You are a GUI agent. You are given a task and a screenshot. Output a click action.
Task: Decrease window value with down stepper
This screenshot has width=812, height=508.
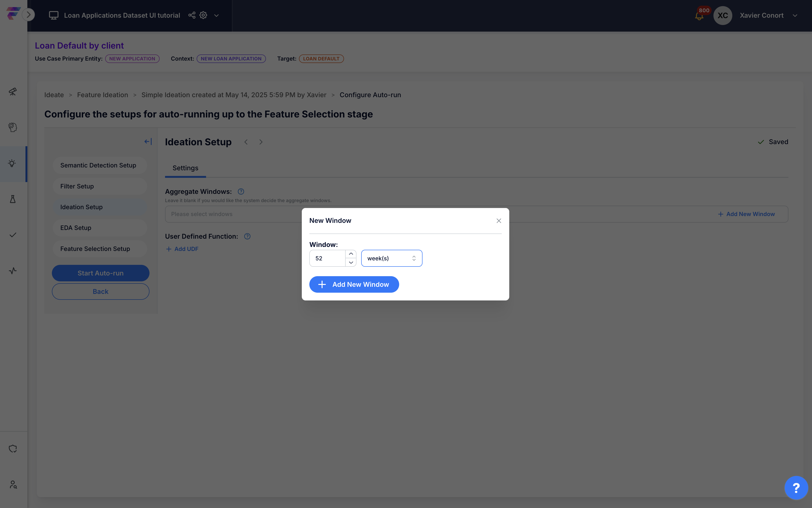(351, 262)
